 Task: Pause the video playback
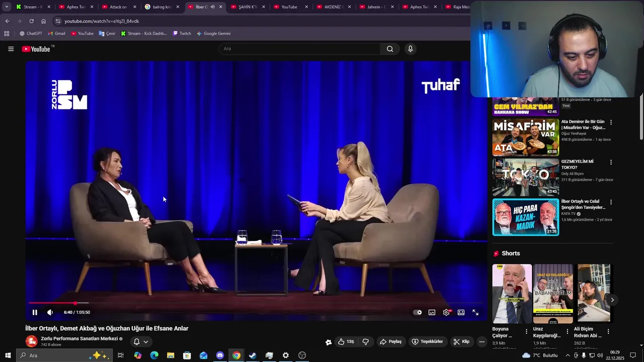coord(35,312)
